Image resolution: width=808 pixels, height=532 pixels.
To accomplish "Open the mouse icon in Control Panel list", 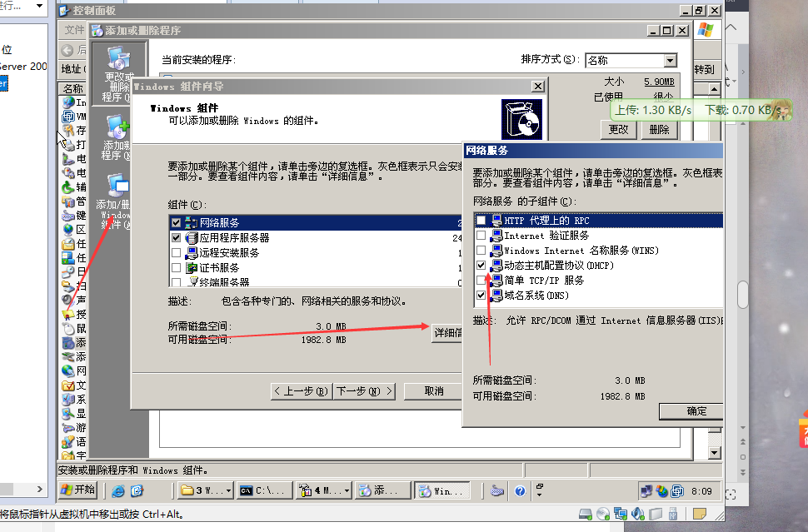I will [68, 328].
